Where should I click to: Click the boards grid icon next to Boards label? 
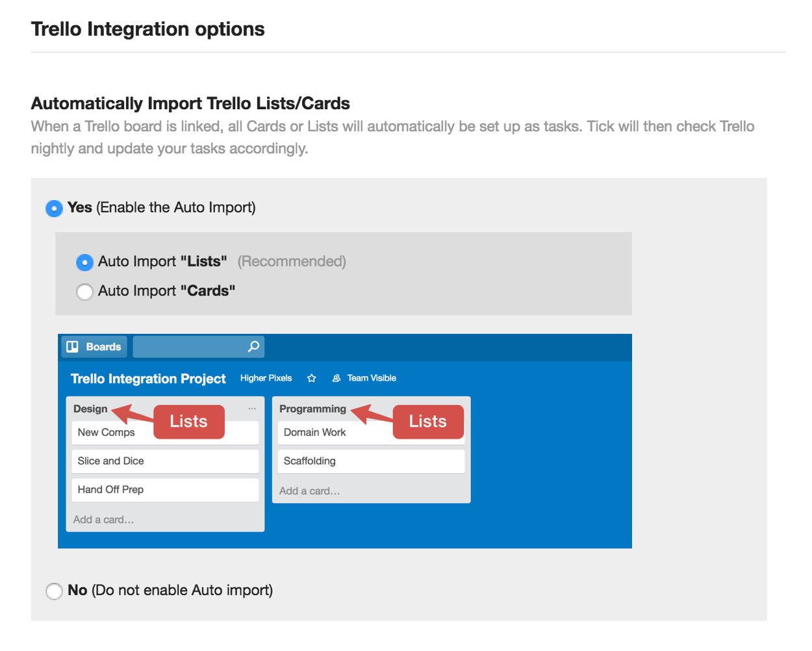pyautogui.click(x=71, y=346)
